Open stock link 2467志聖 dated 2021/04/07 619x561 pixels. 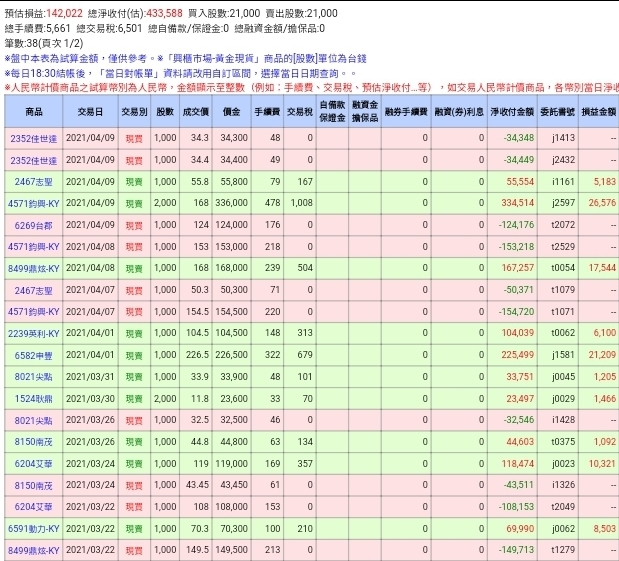click(34, 291)
